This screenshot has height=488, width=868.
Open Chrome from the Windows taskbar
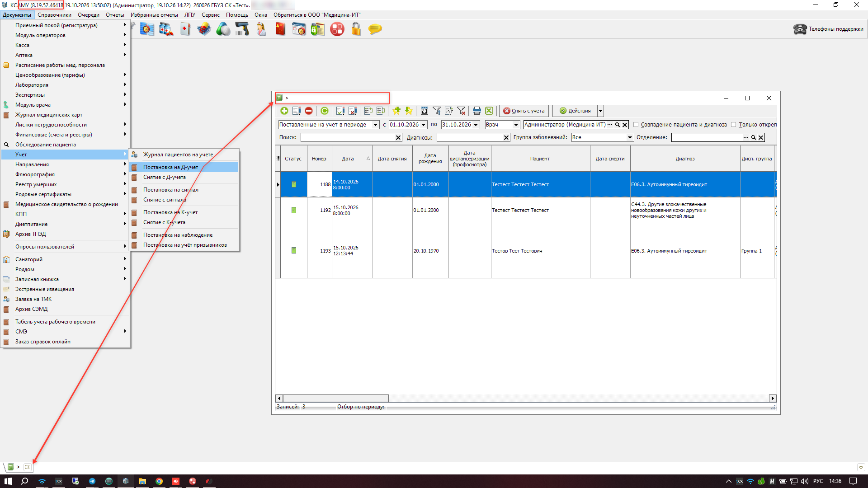coord(159,481)
